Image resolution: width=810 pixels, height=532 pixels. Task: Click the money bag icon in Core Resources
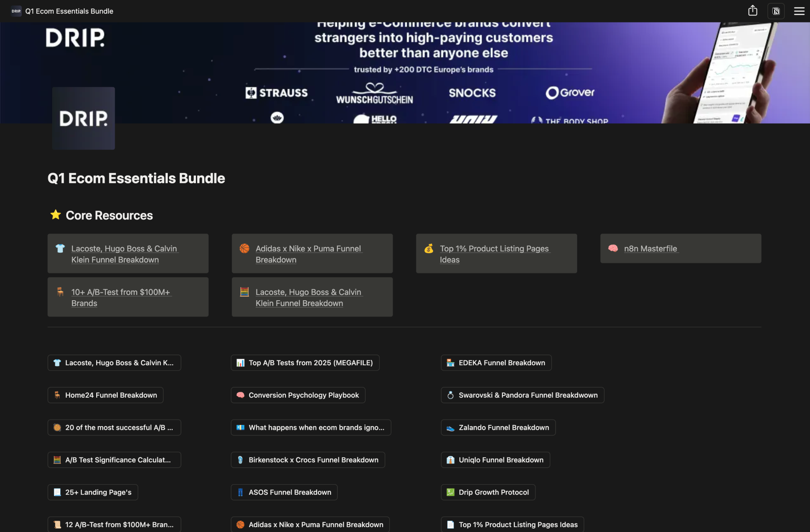pos(429,249)
